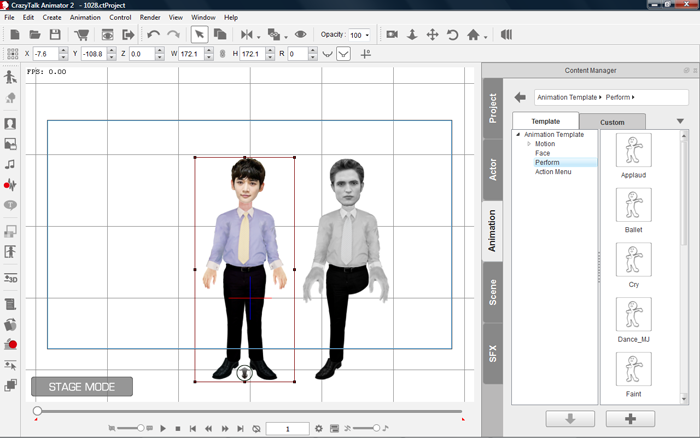This screenshot has height=438, width=700.
Task: Click the camera record icon in toolbar
Action: pos(392,35)
